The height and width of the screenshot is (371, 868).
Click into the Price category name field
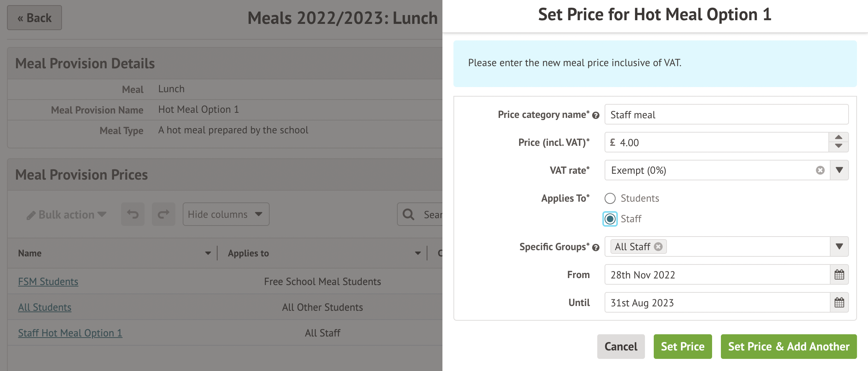[726, 115]
